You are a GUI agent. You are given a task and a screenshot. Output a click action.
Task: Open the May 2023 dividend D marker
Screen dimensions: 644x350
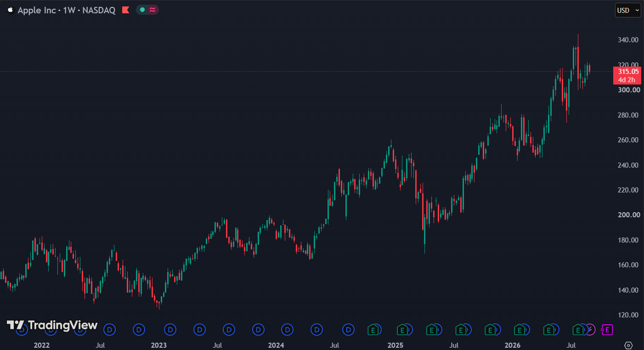199,329
